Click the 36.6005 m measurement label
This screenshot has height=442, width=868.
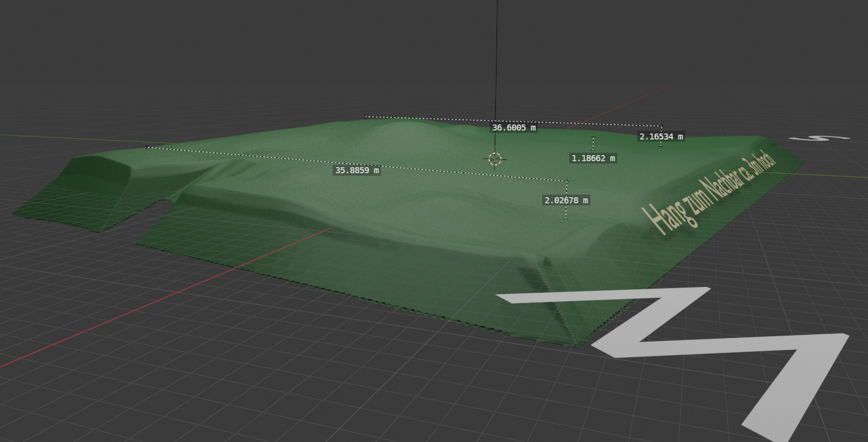[x=513, y=127]
